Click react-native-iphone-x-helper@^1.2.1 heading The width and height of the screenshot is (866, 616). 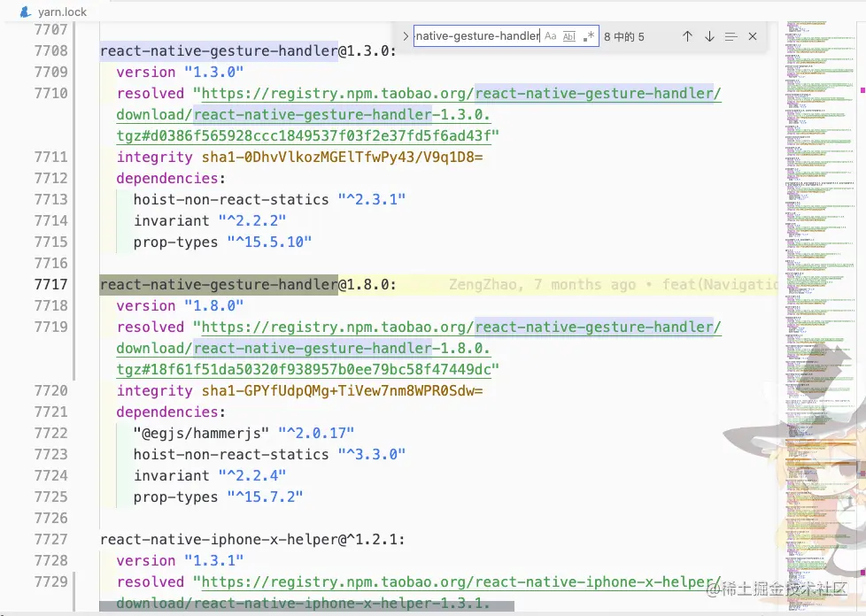click(x=252, y=539)
